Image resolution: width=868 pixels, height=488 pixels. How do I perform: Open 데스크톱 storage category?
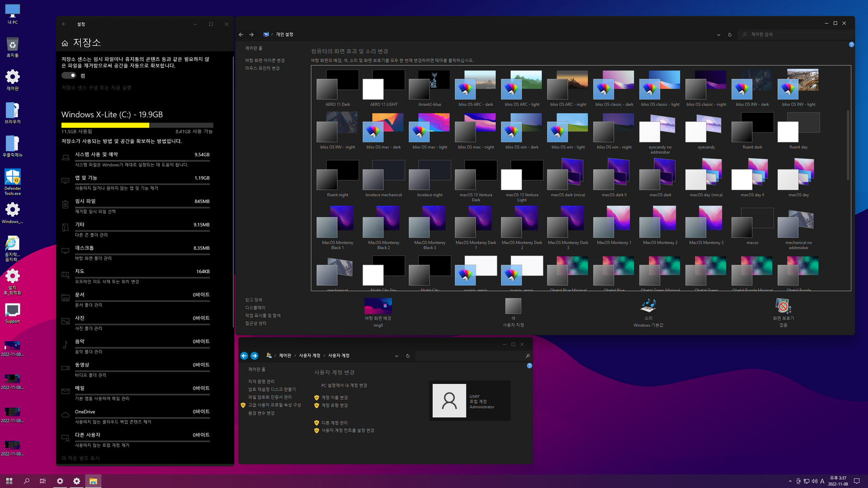[136, 253]
